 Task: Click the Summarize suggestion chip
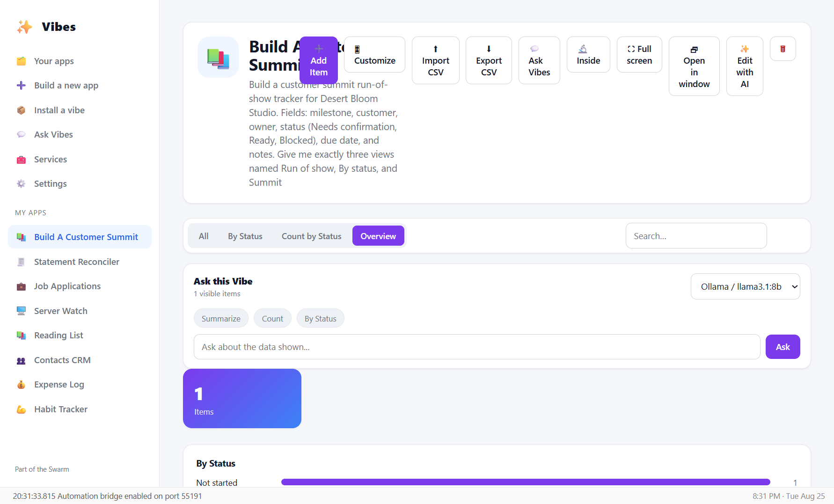click(x=221, y=319)
